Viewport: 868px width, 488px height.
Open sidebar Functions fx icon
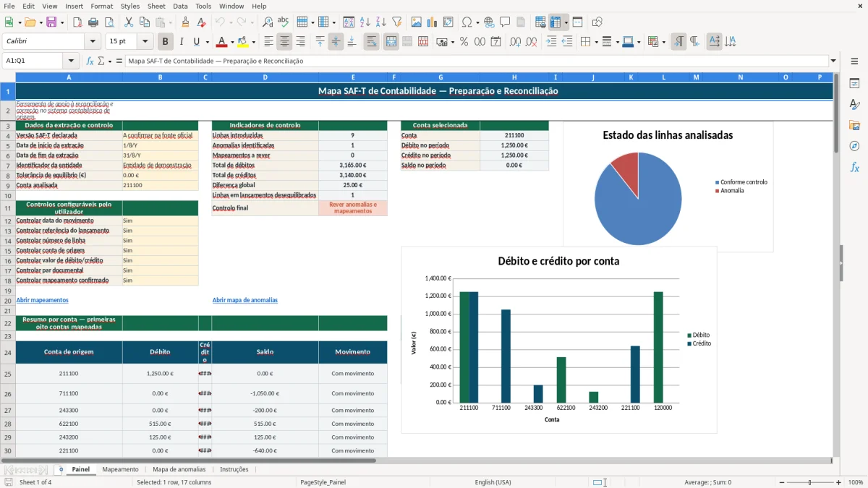[854, 167]
